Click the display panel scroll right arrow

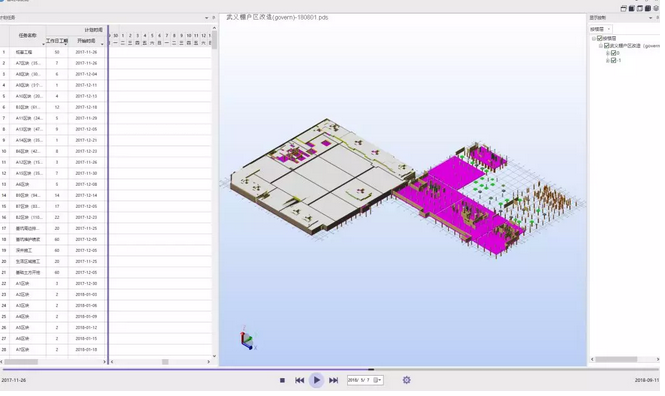pos(658,359)
